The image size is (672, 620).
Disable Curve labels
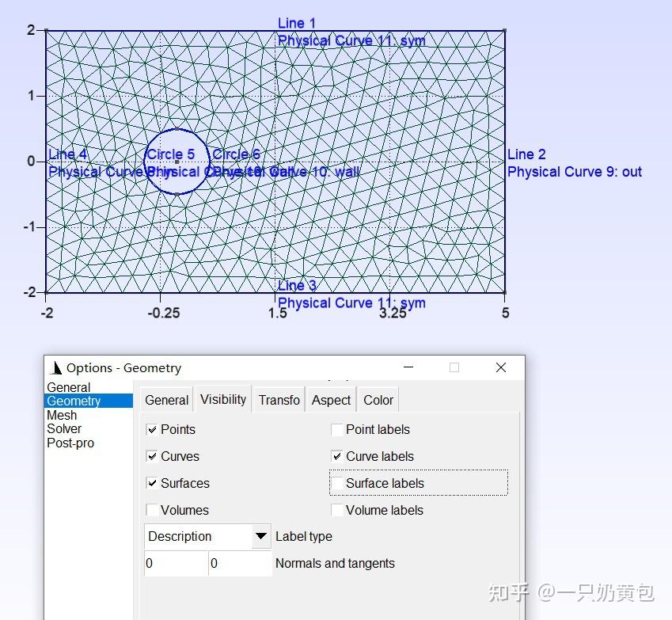(x=338, y=456)
